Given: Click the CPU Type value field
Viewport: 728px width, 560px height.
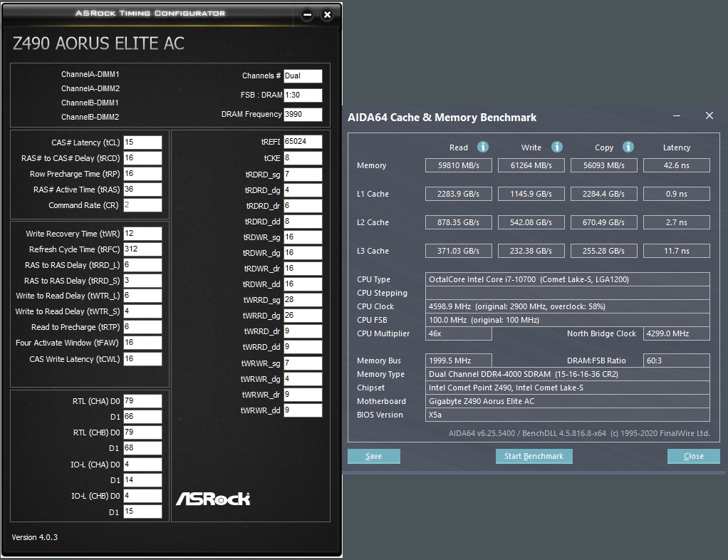Looking at the screenshot, I should (x=567, y=279).
